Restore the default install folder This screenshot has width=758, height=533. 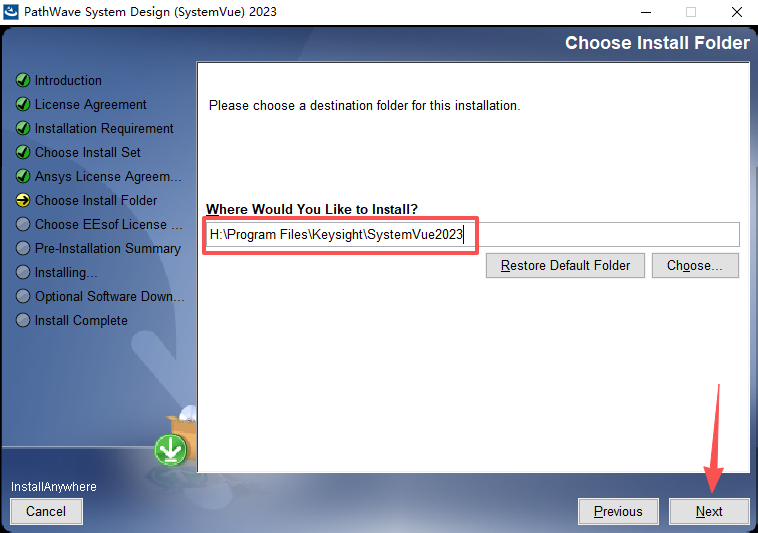(565, 265)
